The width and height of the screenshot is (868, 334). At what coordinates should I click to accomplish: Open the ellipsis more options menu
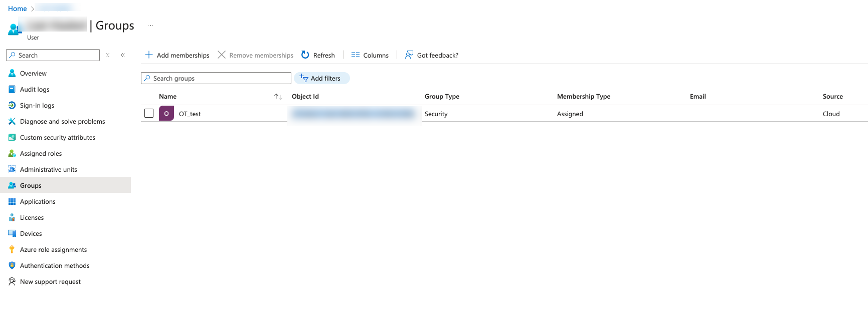[x=150, y=26]
